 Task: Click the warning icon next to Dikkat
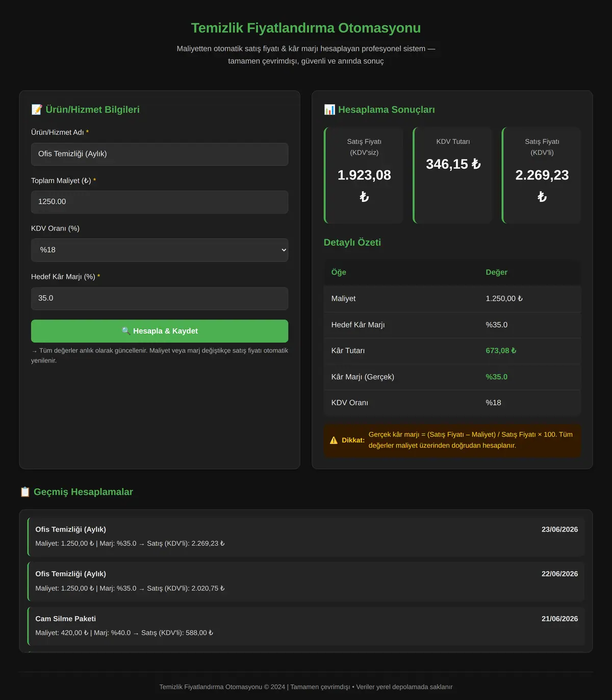pyautogui.click(x=334, y=440)
